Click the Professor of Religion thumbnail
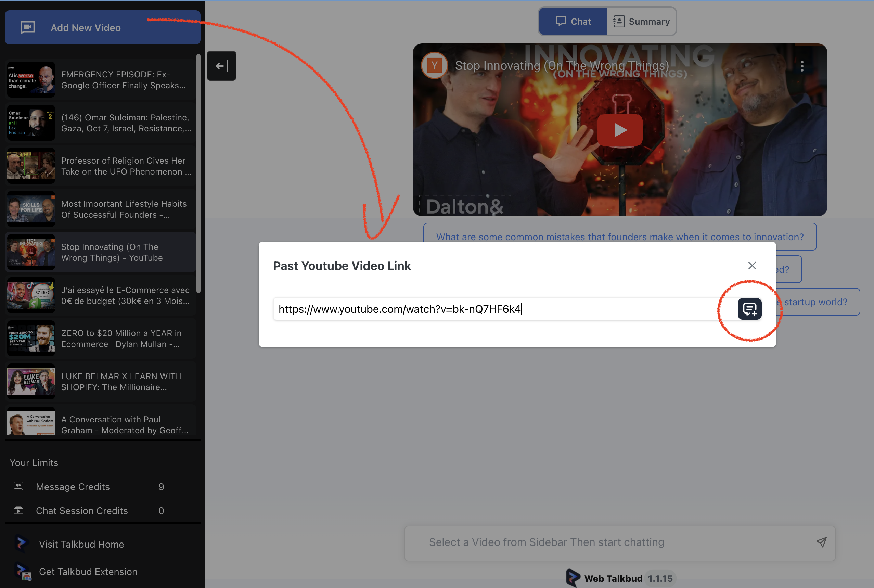The image size is (874, 588). 31,166
